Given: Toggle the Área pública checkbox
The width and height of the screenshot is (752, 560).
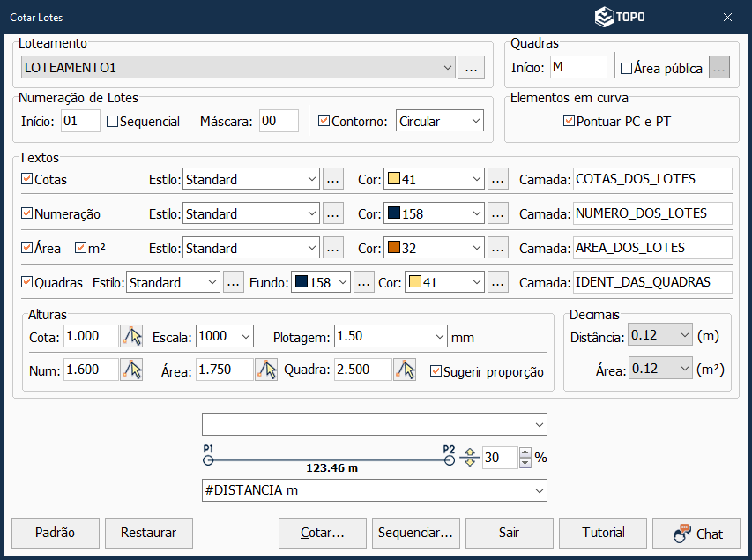Looking at the screenshot, I should [x=626, y=68].
